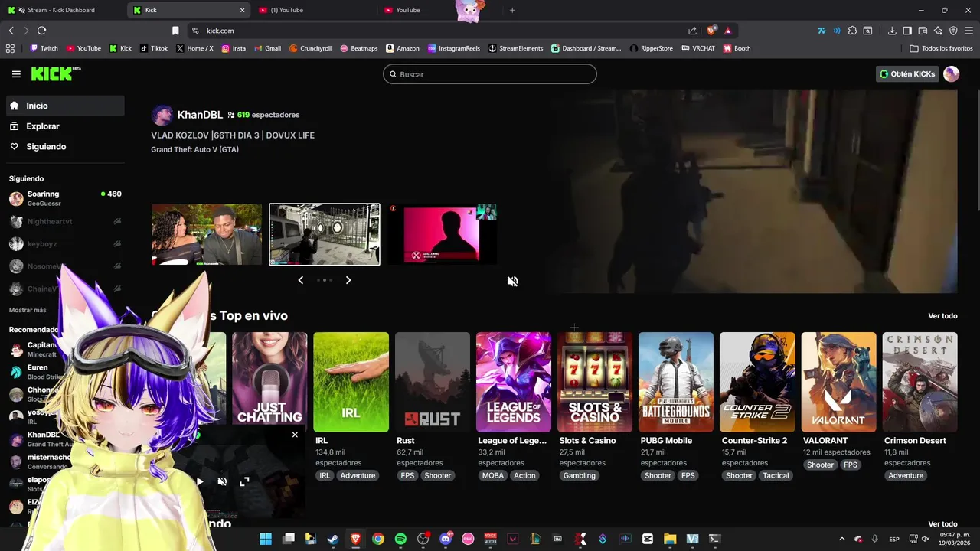Play the mini player video
The image size is (980, 551).
click(200, 481)
